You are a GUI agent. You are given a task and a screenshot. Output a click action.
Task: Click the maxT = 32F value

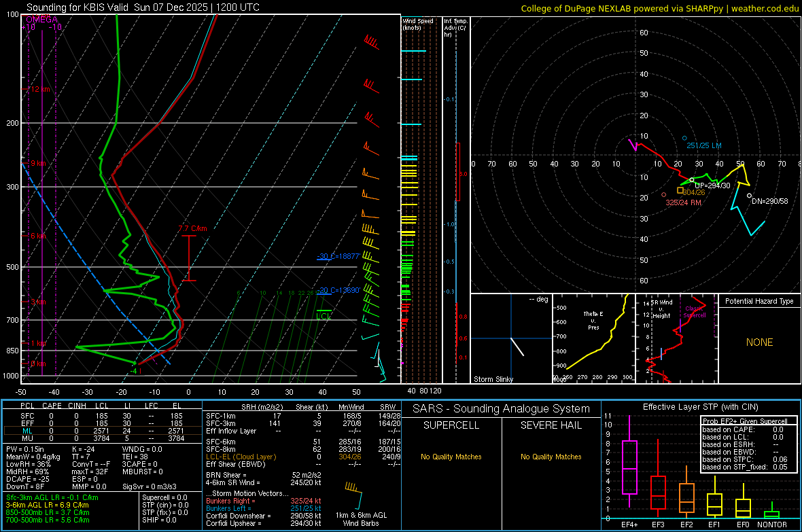point(90,472)
